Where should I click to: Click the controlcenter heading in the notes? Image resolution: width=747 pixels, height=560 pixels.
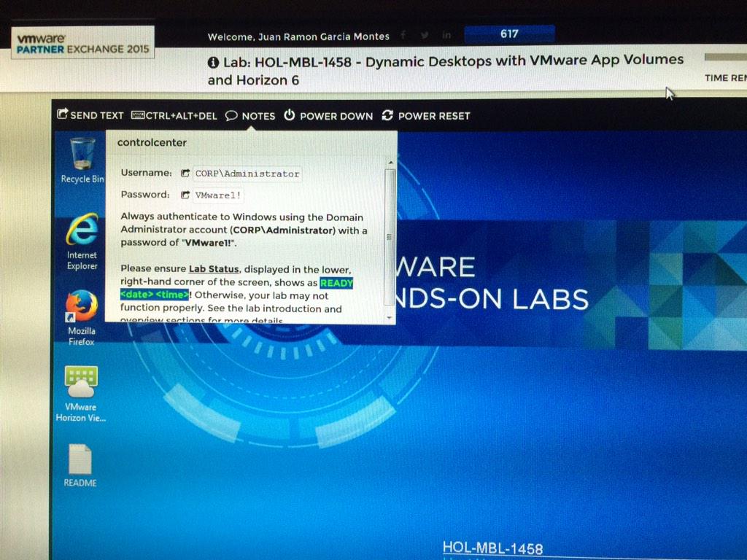(x=152, y=142)
